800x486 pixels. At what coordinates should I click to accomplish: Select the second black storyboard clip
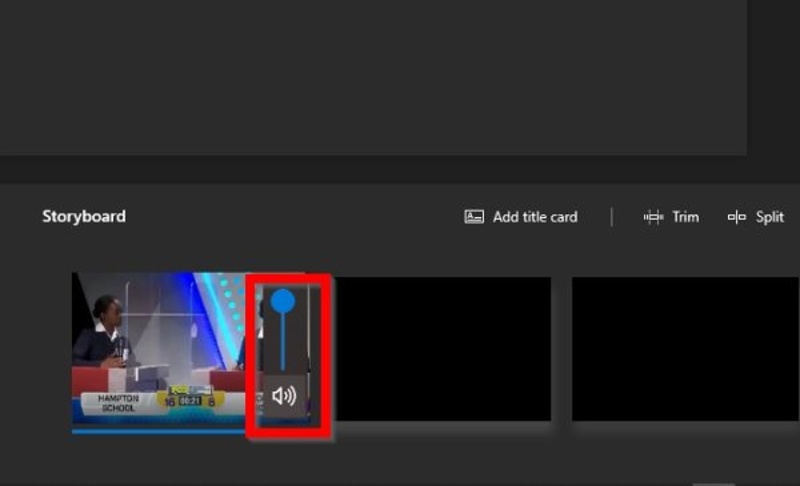[x=442, y=349]
